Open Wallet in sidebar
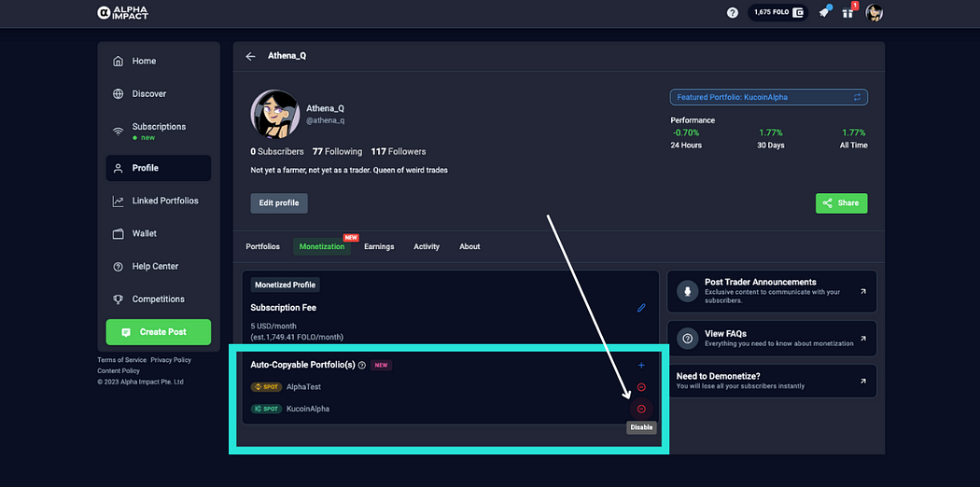The image size is (980, 487). pos(158,233)
